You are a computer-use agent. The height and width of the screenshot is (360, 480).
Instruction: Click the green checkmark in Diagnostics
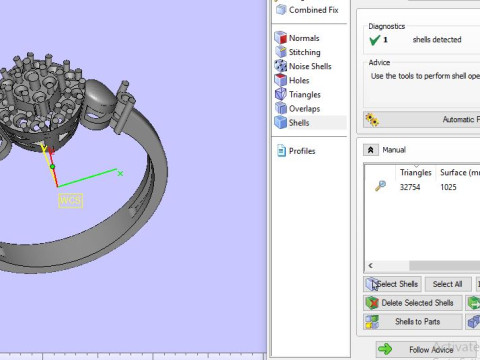pyautogui.click(x=375, y=40)
